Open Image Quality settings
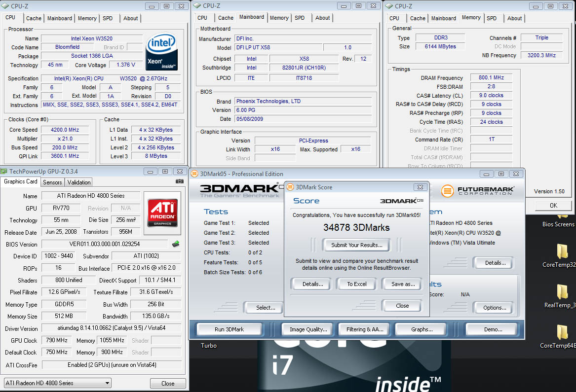This screenshot has width=576, height=392. click(x=308, y=329)
